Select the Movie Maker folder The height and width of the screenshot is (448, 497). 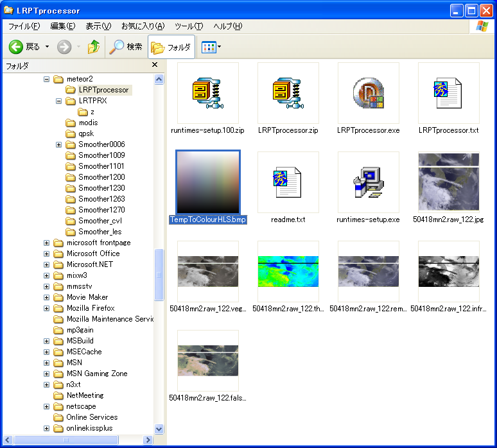tap(87, 298)
